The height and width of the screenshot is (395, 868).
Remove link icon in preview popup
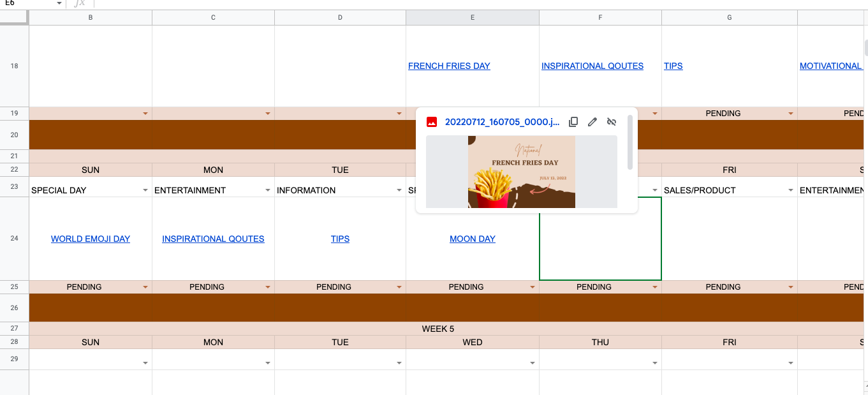(x=612, y=122)
